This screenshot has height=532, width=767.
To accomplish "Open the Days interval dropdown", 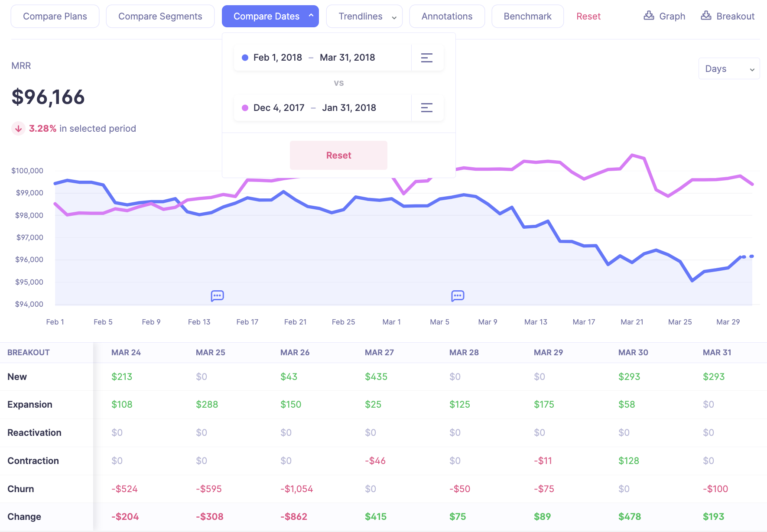I will click(x=729, y=68).
